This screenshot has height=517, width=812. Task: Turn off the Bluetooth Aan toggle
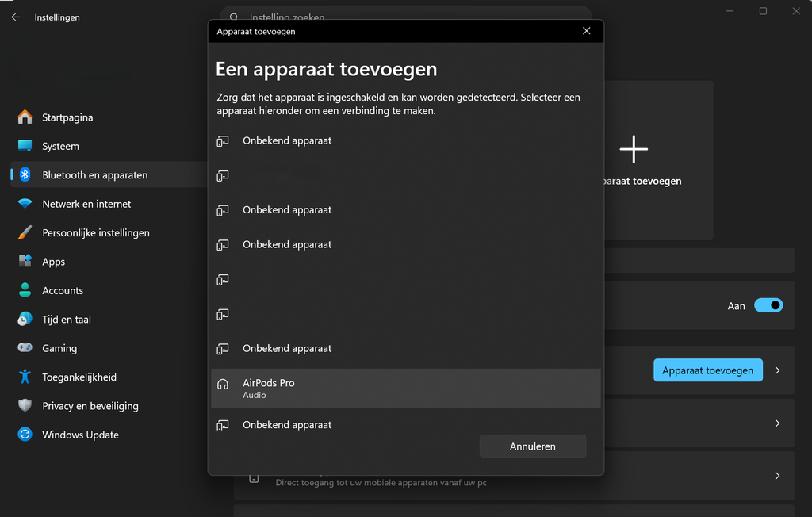point(768,305)
